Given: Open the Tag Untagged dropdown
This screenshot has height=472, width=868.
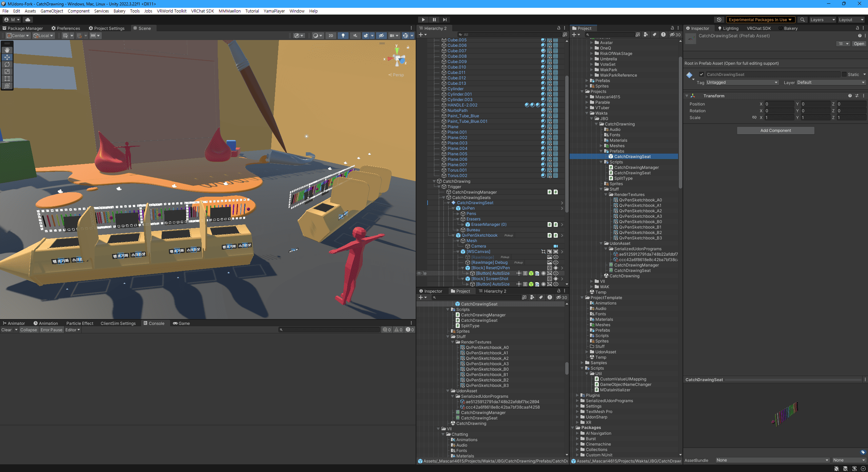Looking at the screenshot, I should pyautogui.click(x=742, y=82).
